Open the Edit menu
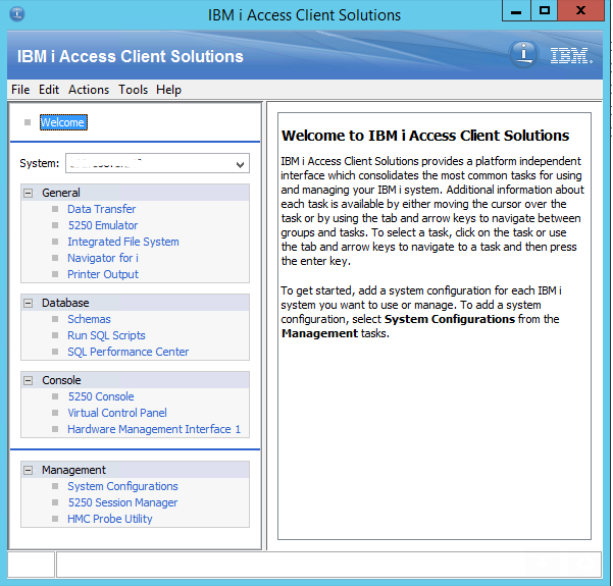The image size is (613, 586). point(48,90)
